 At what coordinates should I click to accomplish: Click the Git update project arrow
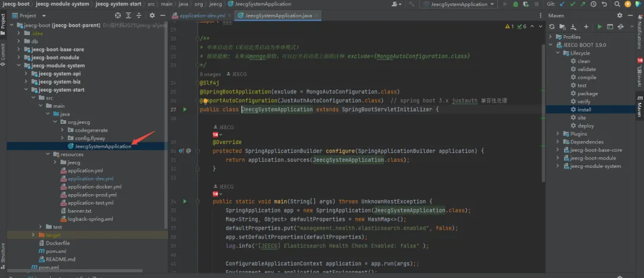pos(562,4)
